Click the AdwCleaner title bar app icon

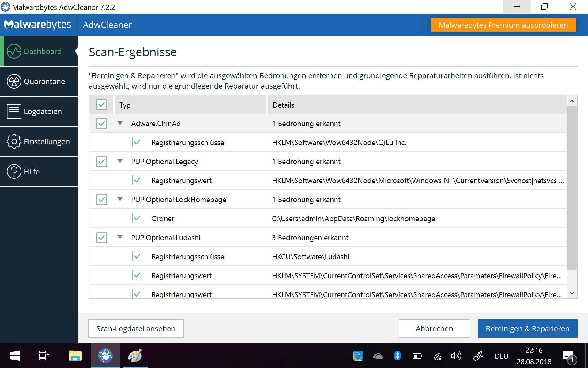[x=6, y=7]
